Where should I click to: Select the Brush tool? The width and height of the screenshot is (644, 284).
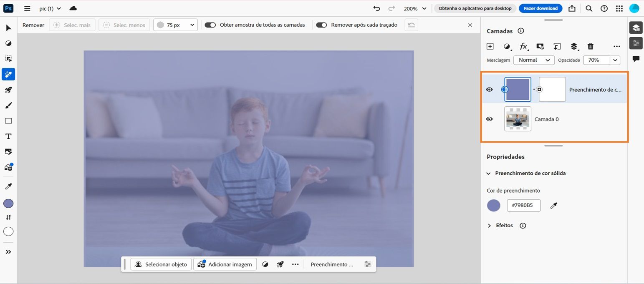(8, 105)
